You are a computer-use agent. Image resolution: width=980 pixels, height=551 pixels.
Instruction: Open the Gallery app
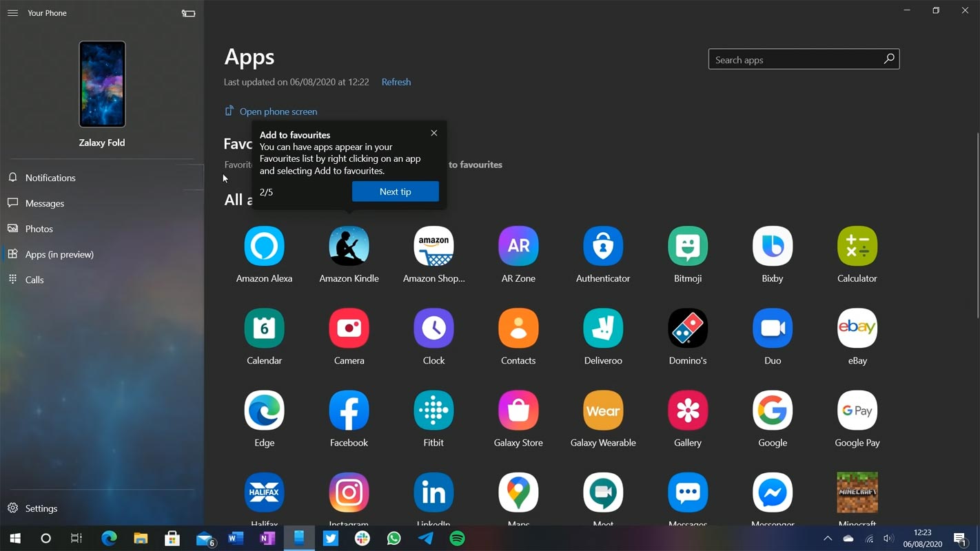[x=688, y=410]
